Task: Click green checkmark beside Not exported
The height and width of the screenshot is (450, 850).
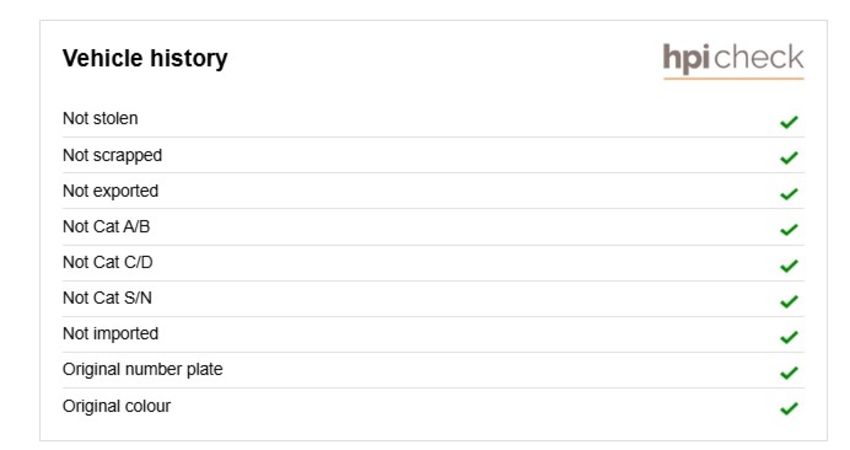Action: pyautogui.click(x=789, y=194)
